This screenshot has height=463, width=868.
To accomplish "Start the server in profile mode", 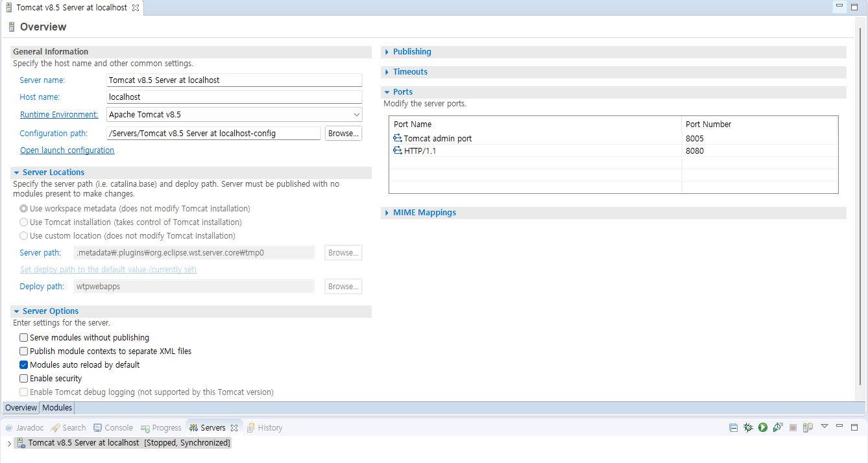I will pos(778,428).
